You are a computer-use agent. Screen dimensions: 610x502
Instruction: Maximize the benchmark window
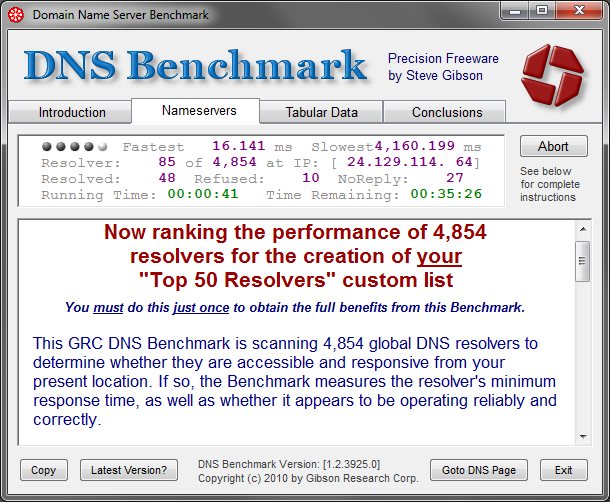(x=542, y=11)
